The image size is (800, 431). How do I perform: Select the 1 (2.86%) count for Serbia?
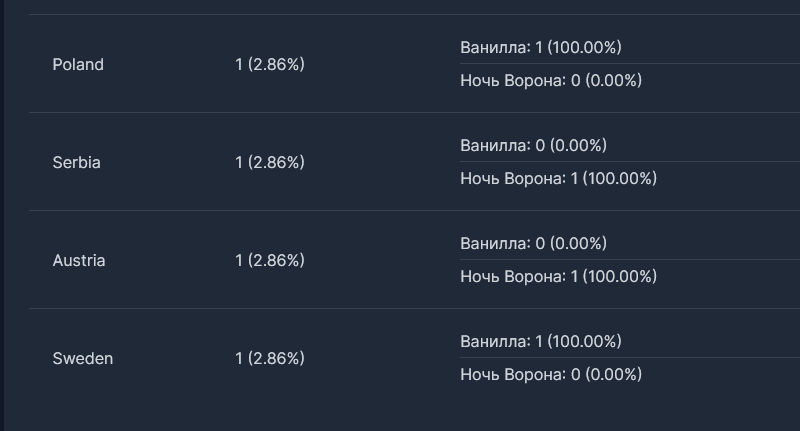[270, 163]
